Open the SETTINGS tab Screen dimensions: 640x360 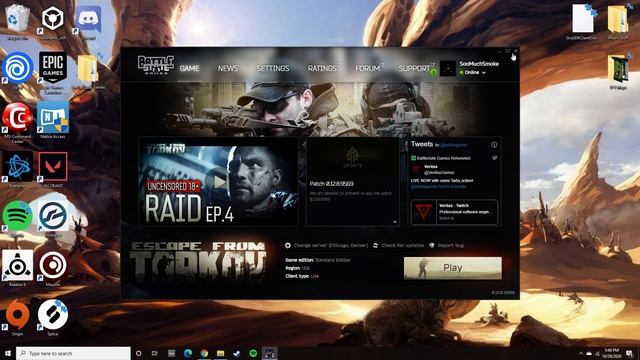273,68
